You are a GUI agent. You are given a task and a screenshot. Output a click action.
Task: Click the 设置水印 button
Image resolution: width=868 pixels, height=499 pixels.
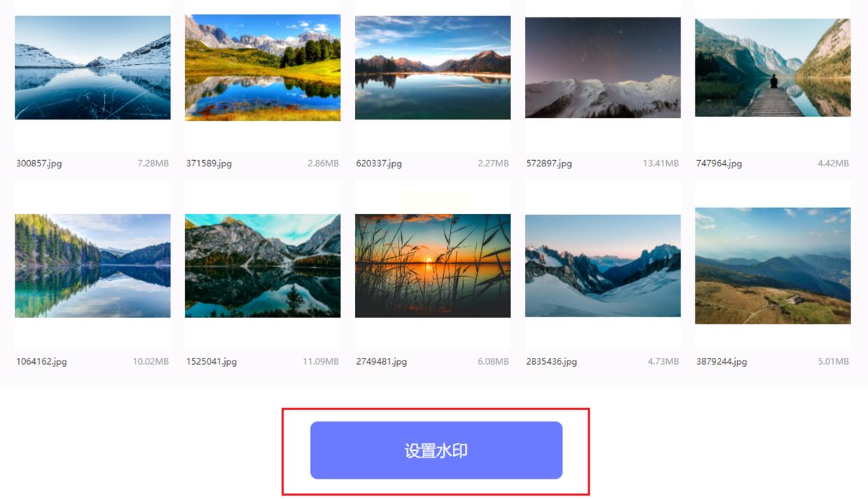[436, 450]
